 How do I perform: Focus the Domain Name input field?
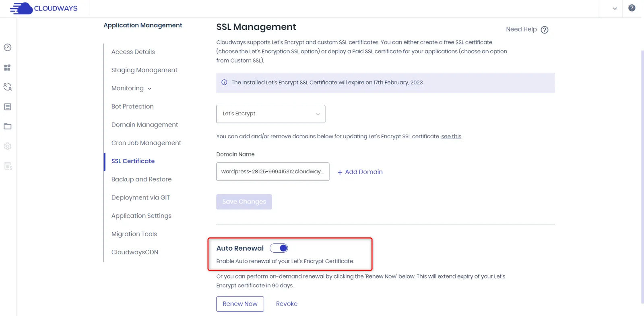272,172
